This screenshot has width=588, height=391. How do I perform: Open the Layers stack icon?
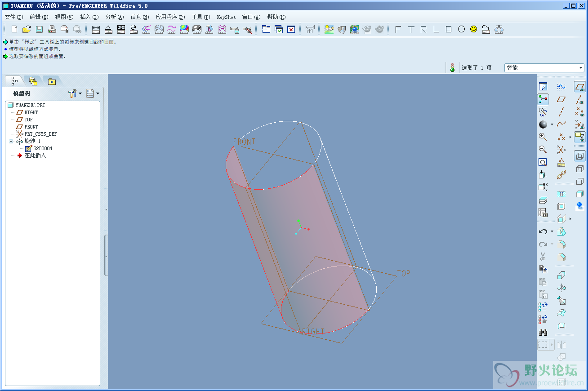[x=543, y=200]
